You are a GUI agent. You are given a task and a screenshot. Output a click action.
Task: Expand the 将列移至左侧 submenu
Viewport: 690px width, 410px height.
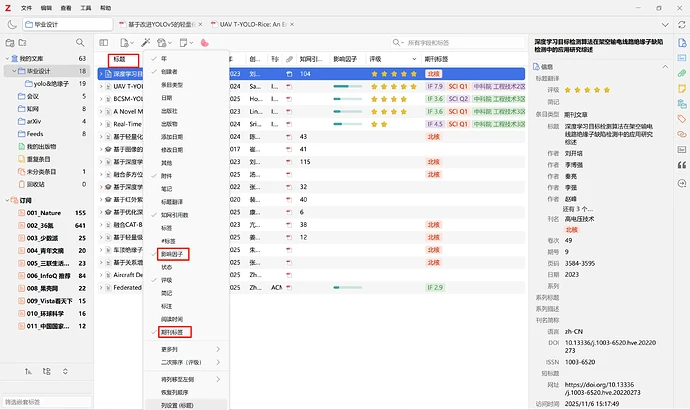(x=186, y=379)
